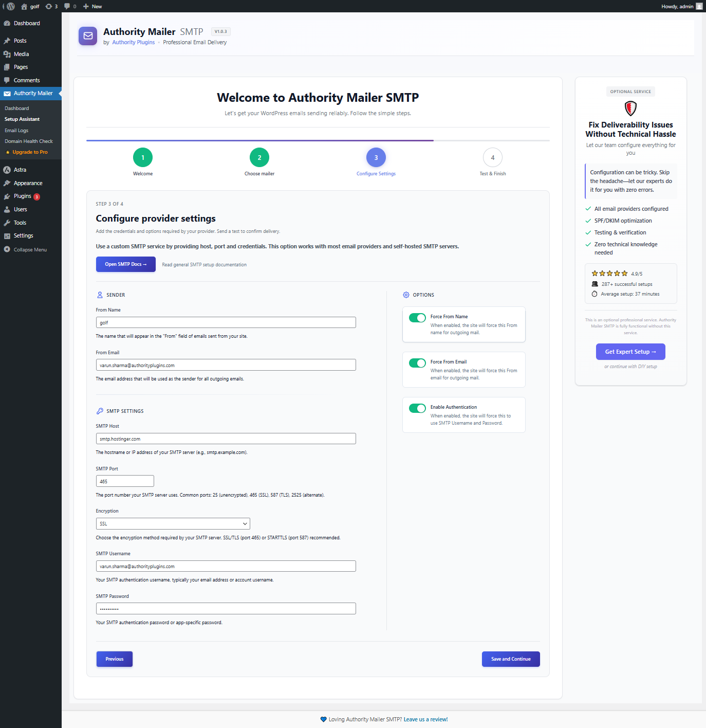This screenshot has height=728, width=706.
Task: Click the setup wizard progress bar
Action: pyautogui.click(x=318, y=140)
